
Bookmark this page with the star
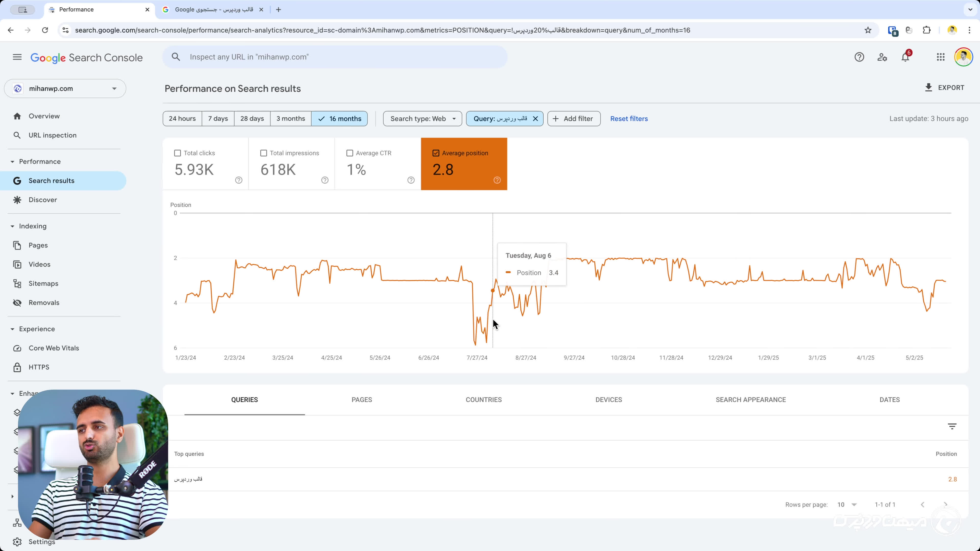click(x=868, y=30)
